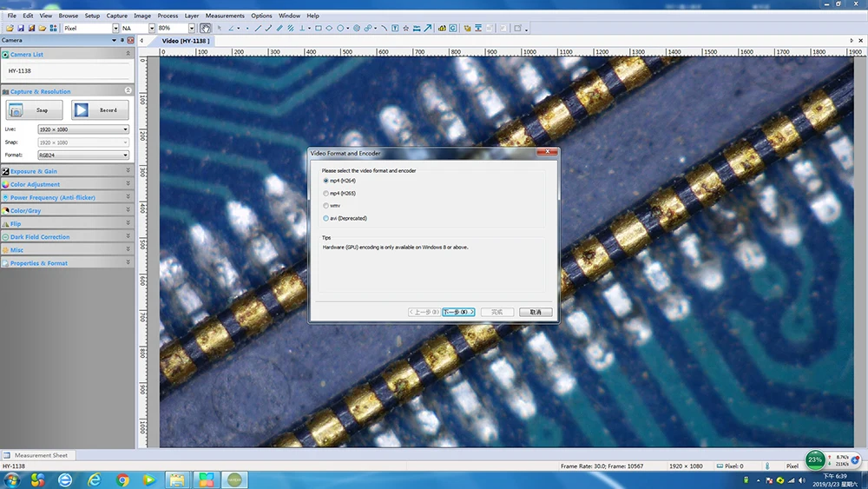868x489 pixels.
Task: Collapse the Capture & Resolution panel
Action: (x=128, y=90)
